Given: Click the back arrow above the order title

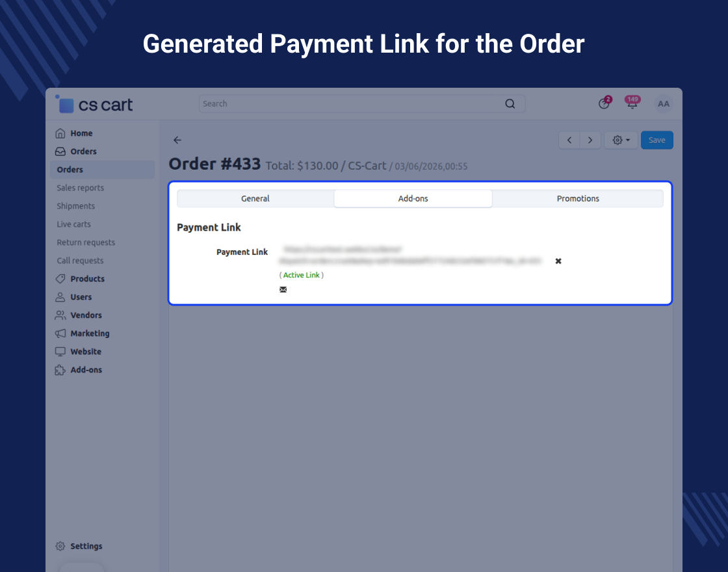Looking at the screenshot, I should pyautogui.click(x=177, y=140).
